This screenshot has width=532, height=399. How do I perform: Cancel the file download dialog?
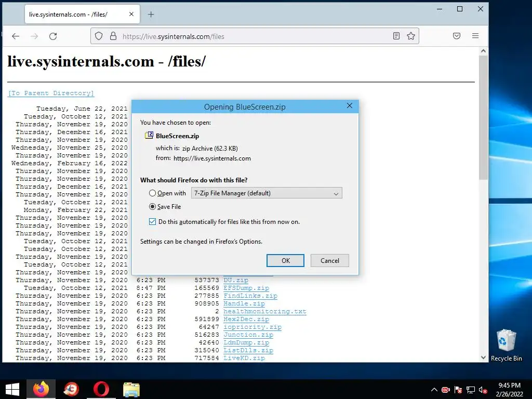point(329,261)
